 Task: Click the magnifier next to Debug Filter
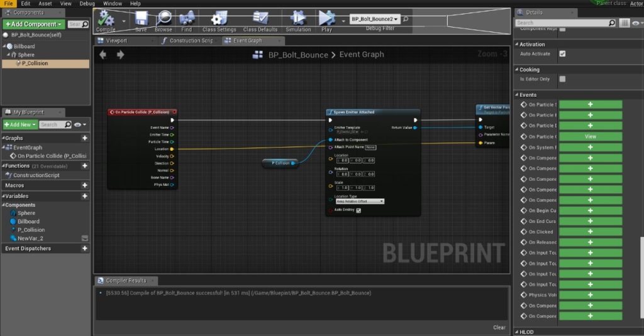(x=406, y=19)
